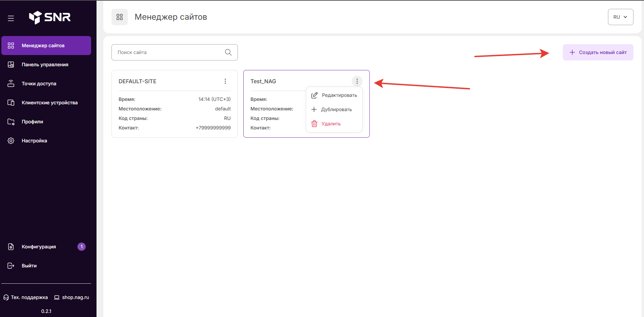Click DEFAULT-SITE time value 14:14 (UTC+3)
This screenshot has height=317, width=644.
click(214, 99)
